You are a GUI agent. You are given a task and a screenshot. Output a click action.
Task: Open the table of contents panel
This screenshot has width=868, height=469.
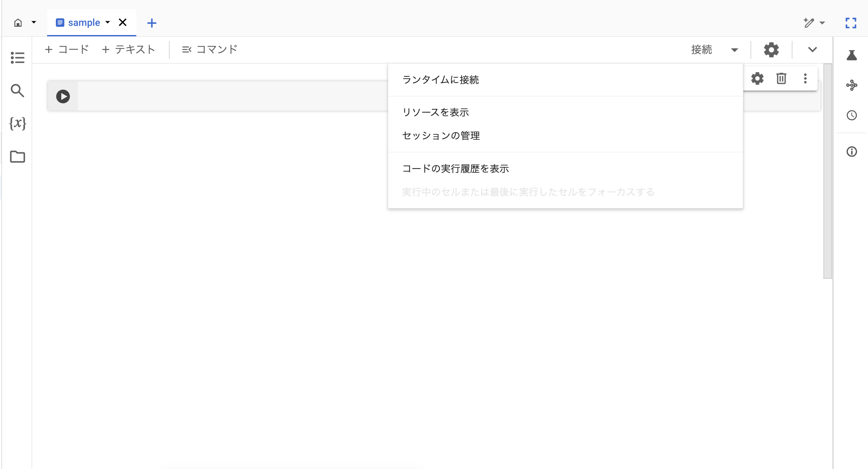click(x=17, y=58)
